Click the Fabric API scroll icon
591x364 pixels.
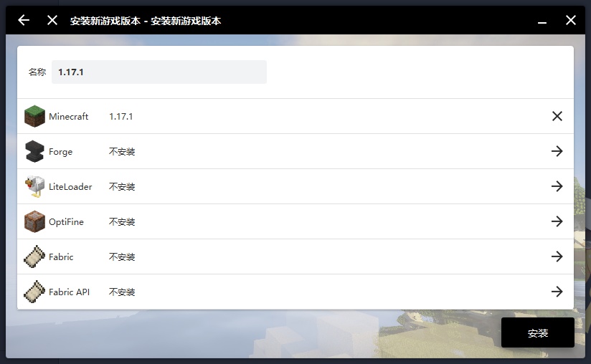34,292
